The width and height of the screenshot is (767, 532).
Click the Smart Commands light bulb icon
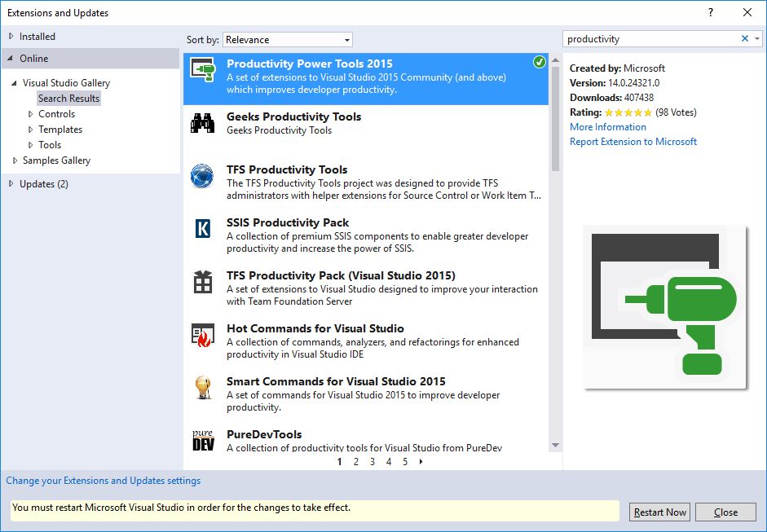pyautogui.click(x=202, y=388)
